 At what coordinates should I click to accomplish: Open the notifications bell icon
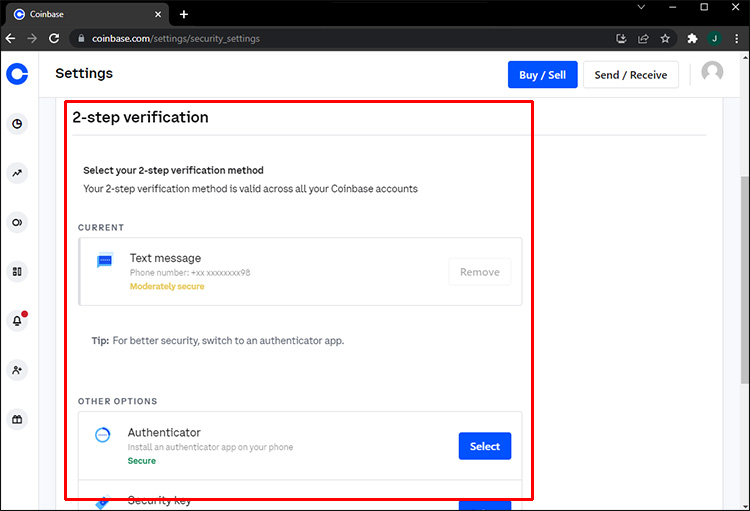coord(17,320)
